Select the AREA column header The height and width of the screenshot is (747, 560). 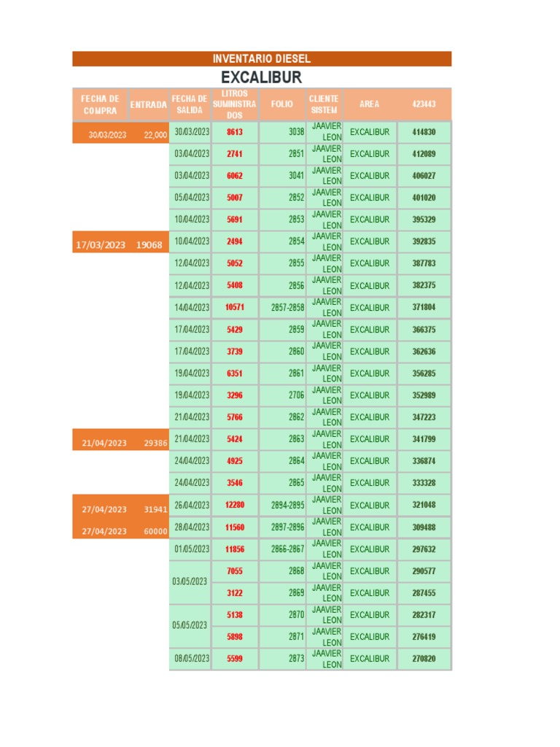[x=370, y=104]
